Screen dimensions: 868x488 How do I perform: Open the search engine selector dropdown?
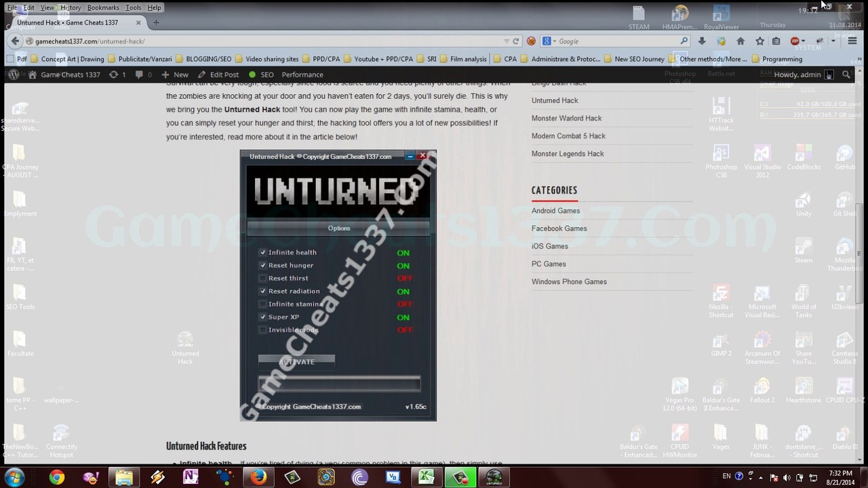550,41
